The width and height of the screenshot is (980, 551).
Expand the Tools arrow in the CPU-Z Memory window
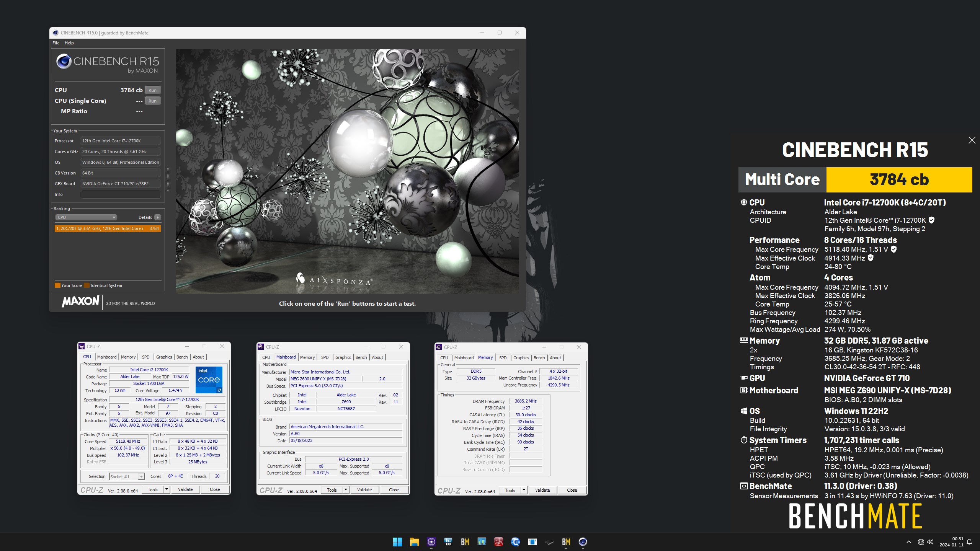coord(524,490)
